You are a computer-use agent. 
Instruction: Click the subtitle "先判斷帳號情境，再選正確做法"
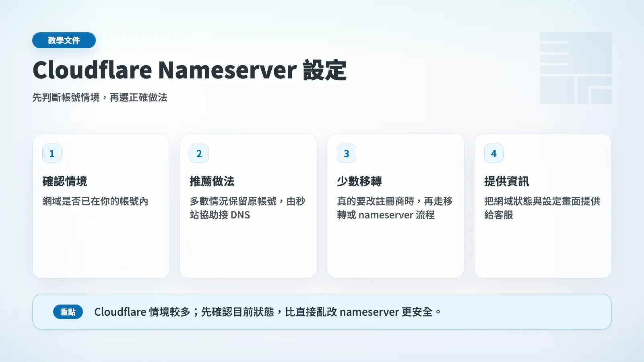(100, 97)
